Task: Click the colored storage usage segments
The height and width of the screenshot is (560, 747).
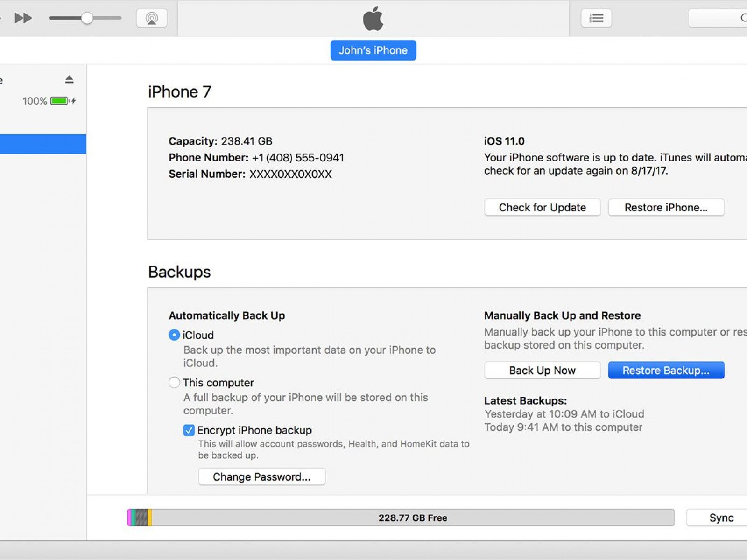Action: tap(139, 518)
